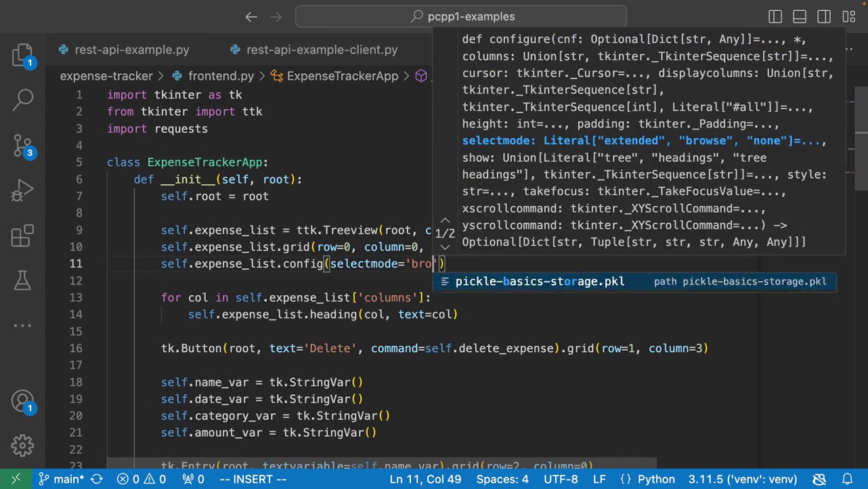
Task: Open the Accounts menu icon
Action: point(22,401)
